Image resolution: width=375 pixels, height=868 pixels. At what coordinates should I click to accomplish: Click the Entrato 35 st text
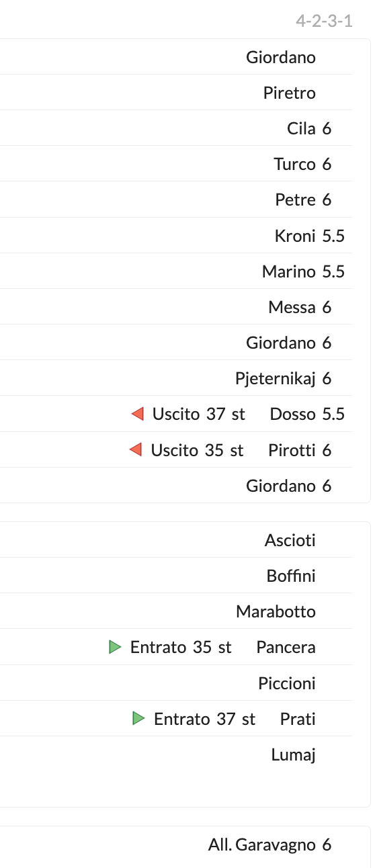point(181,647)
